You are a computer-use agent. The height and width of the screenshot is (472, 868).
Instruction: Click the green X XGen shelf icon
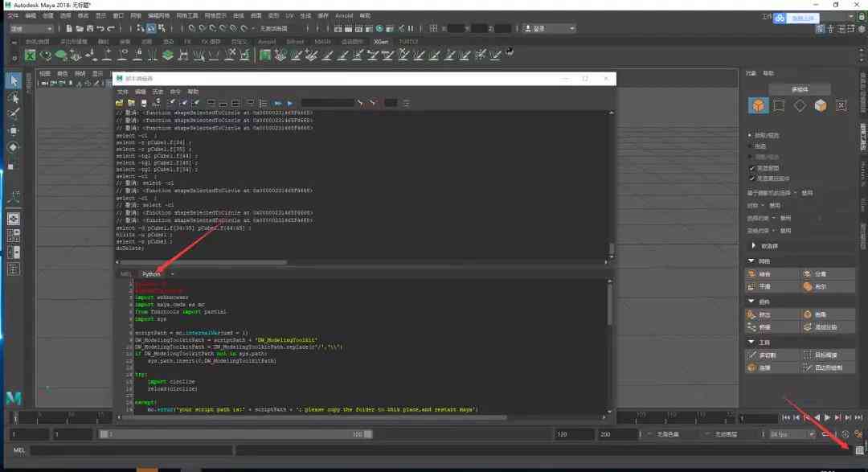point(30,55)
